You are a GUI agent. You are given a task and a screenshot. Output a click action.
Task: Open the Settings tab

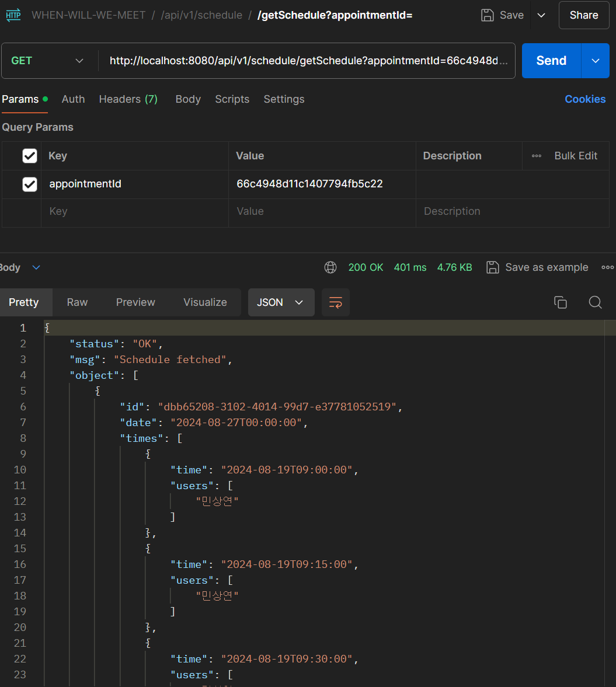tap(284, 99)
